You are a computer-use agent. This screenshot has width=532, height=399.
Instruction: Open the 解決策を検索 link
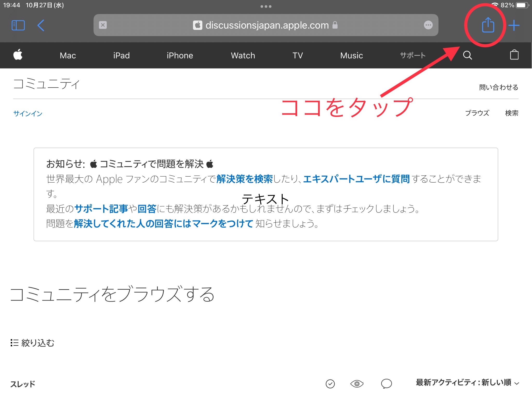[244, 179]
